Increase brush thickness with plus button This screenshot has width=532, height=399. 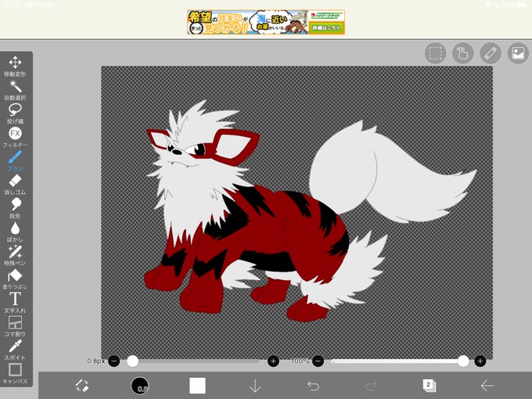click(274, 361)
